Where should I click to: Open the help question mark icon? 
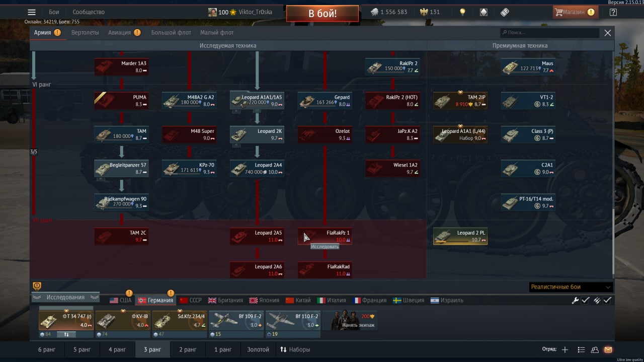(613, 12)
